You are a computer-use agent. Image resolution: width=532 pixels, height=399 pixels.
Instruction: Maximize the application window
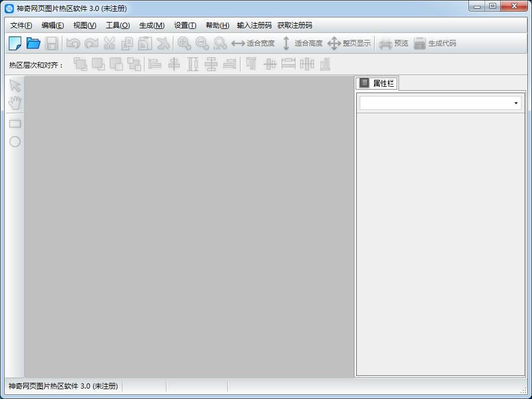point(493,6)
